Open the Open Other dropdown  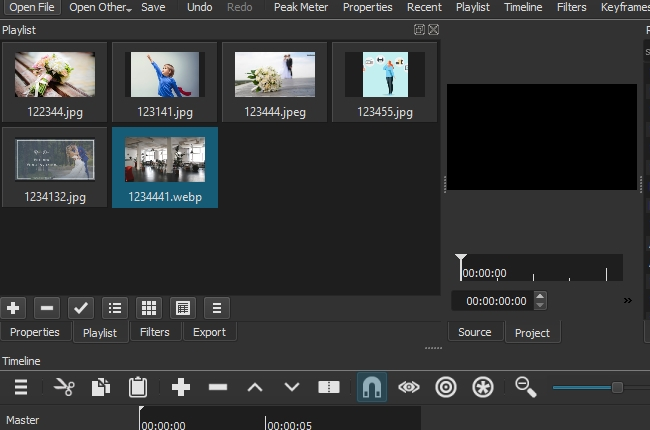[100, 7]
